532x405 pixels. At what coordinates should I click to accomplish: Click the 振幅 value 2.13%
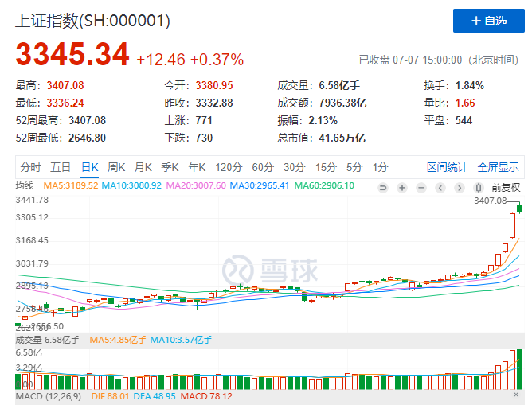323,120
